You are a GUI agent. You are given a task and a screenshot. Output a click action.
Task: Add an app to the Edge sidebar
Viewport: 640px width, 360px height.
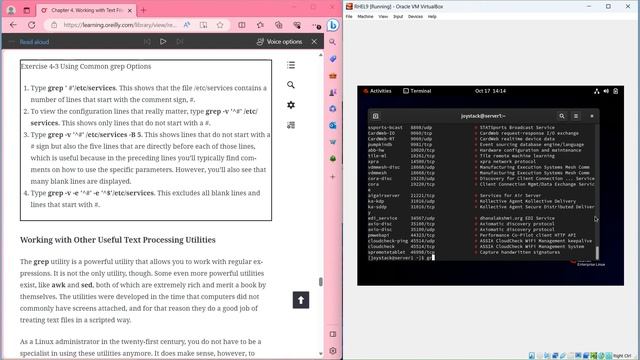(333, 177)
